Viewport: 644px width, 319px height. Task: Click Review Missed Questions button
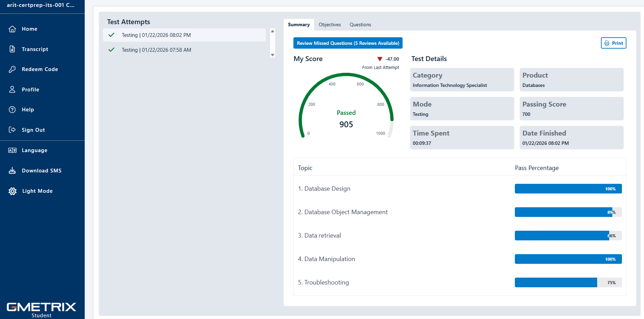pyautogui.click(x=348, y=43)
